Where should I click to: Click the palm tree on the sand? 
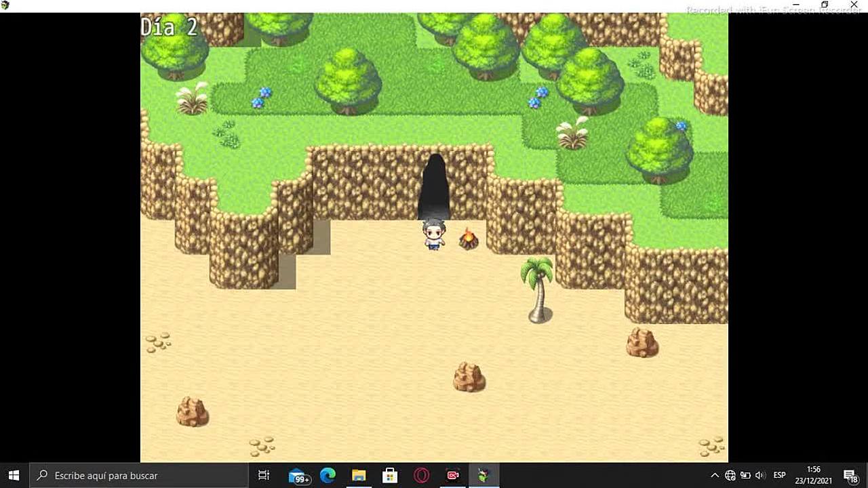[x=538, y=289]
